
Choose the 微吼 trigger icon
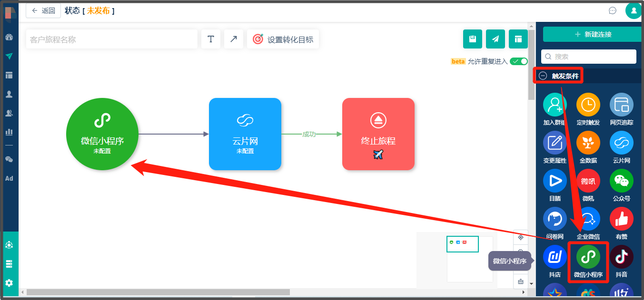[588, 181]
